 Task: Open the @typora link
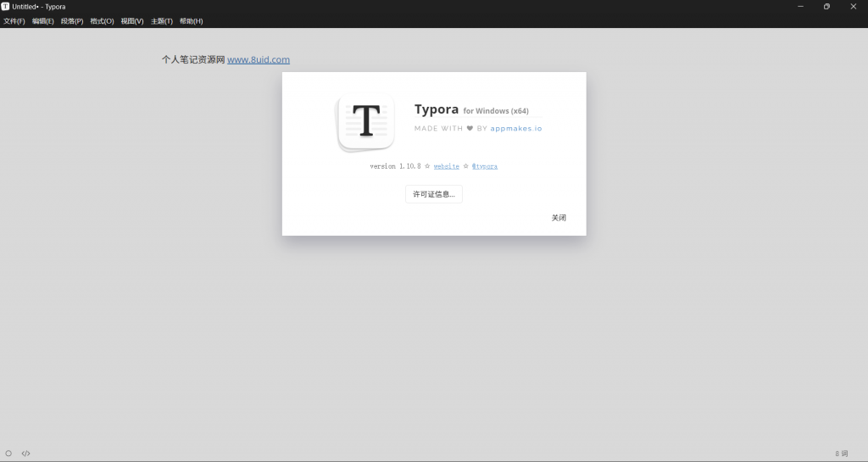click(x=484, y=166)
